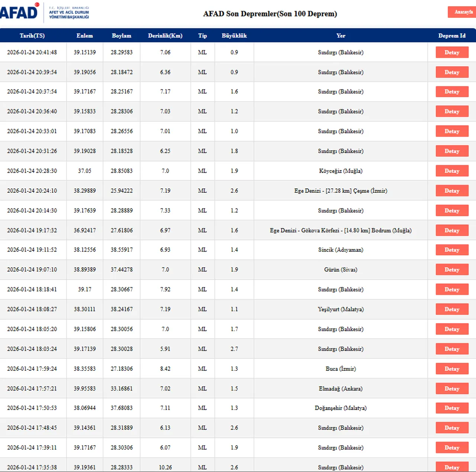
Task: Open Detay for Bodrum (Muğla) Gökova earthquake
Action: 452,230
